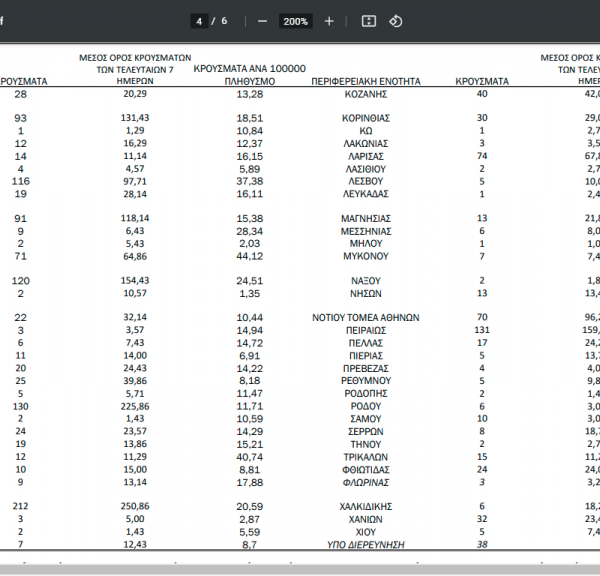Click the value 131,43 in the averages column

pyautogui.click(x=135, y=118)
